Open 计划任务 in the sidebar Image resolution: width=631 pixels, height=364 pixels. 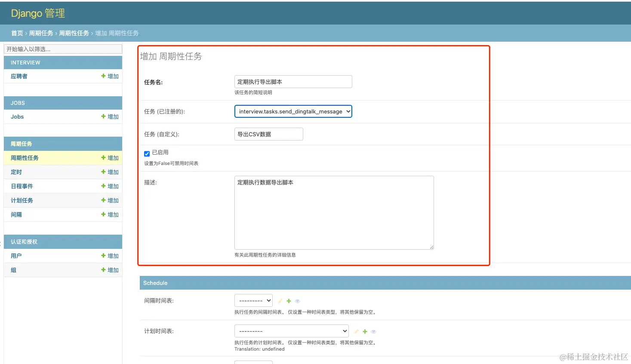22,200
